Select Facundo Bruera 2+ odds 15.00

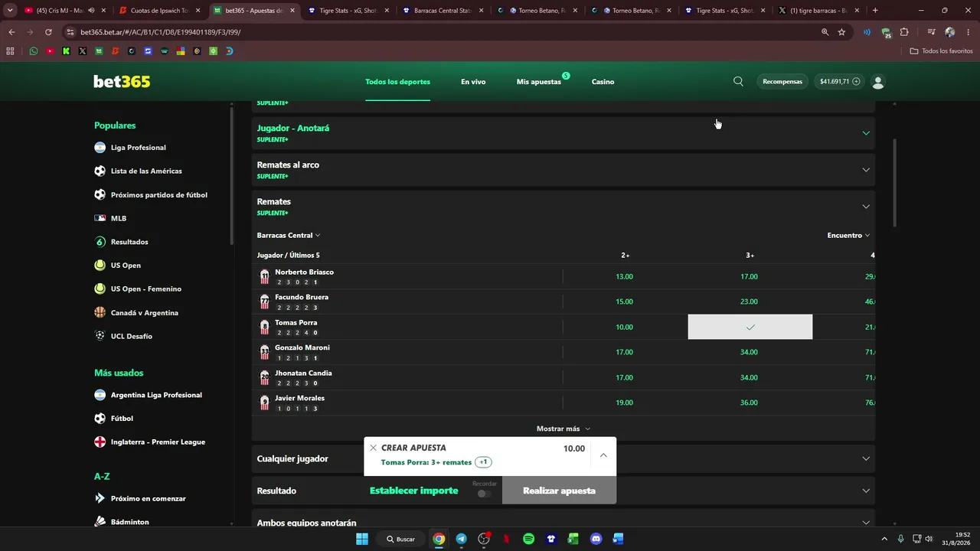pos(625,302)
